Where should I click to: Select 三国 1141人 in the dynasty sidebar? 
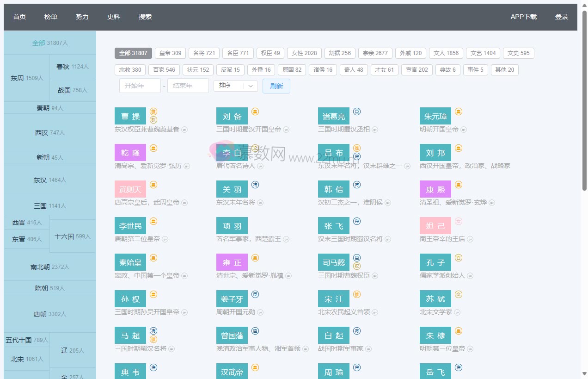(x=50, y=206)
